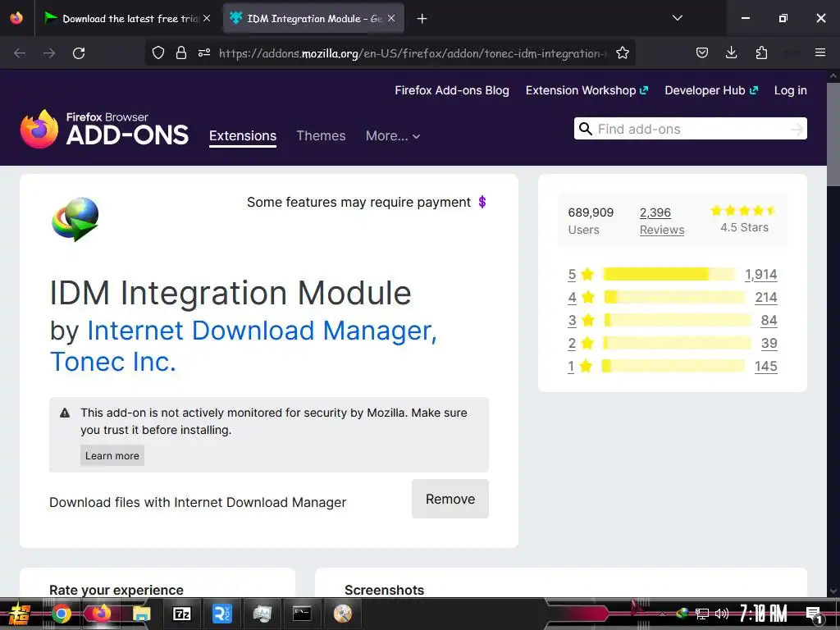Click the Firefox Browser ADD-ONS logo
Viewport: 840px width, 630px height.
coord(104,129)
